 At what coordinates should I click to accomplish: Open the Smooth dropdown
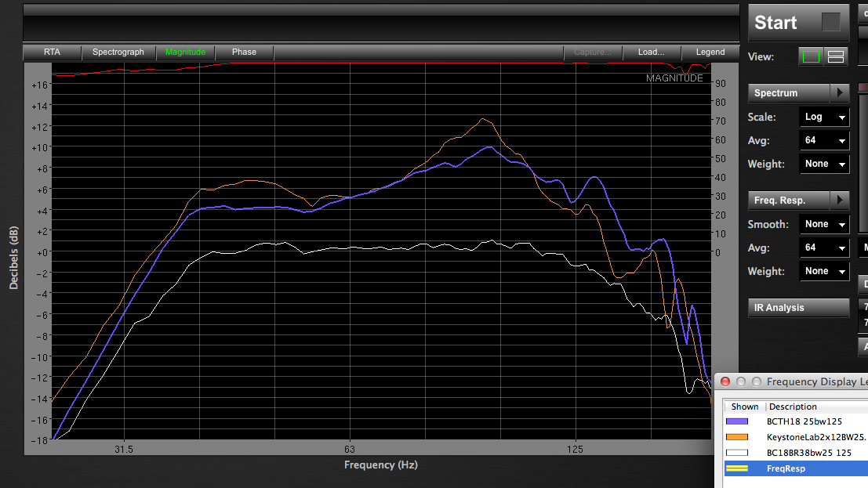(x=824, y=224)
